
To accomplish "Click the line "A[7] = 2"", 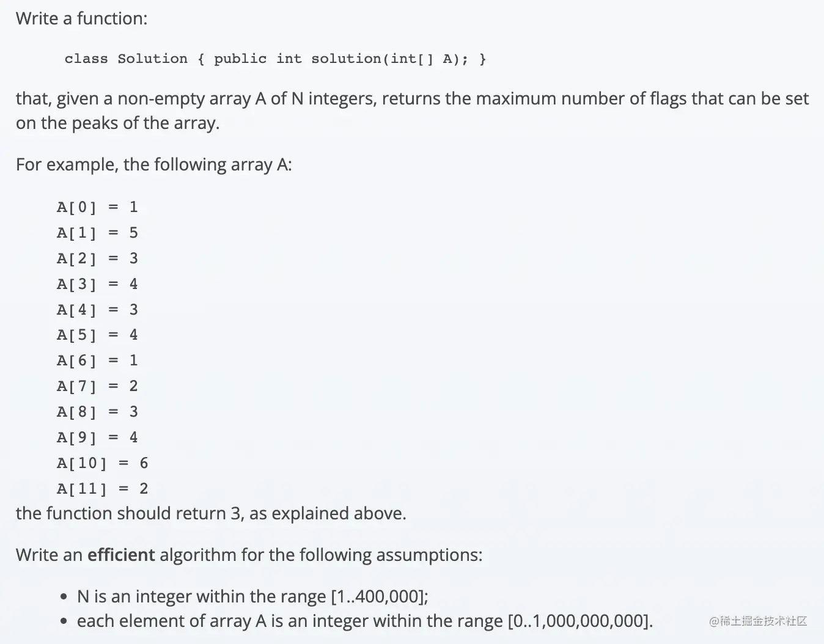I will pyautogui.click(x=97, y=386).
